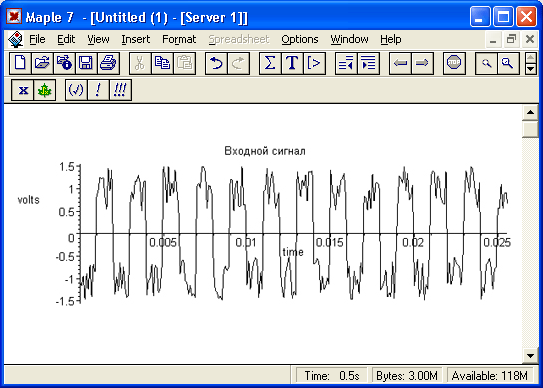
Task: Click the Stop computation sign icon
Action: [x=454, y=63]
